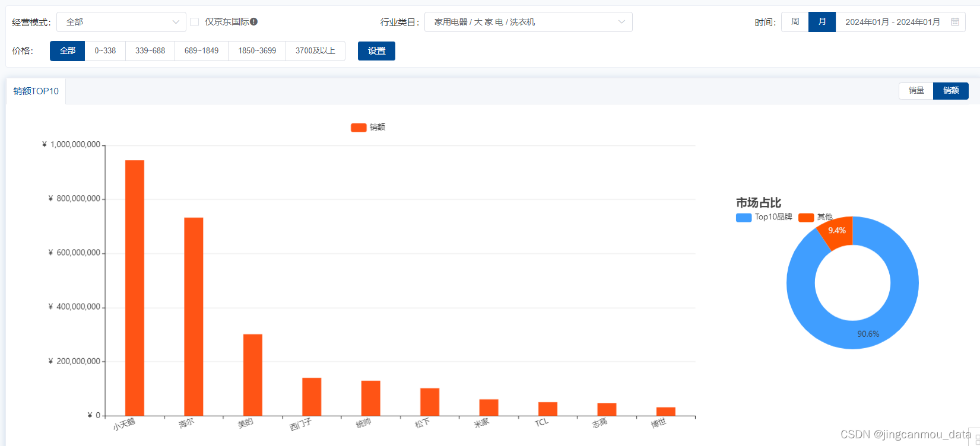
Task: Select price range 689~1849
Action: [x=201, y=51]
